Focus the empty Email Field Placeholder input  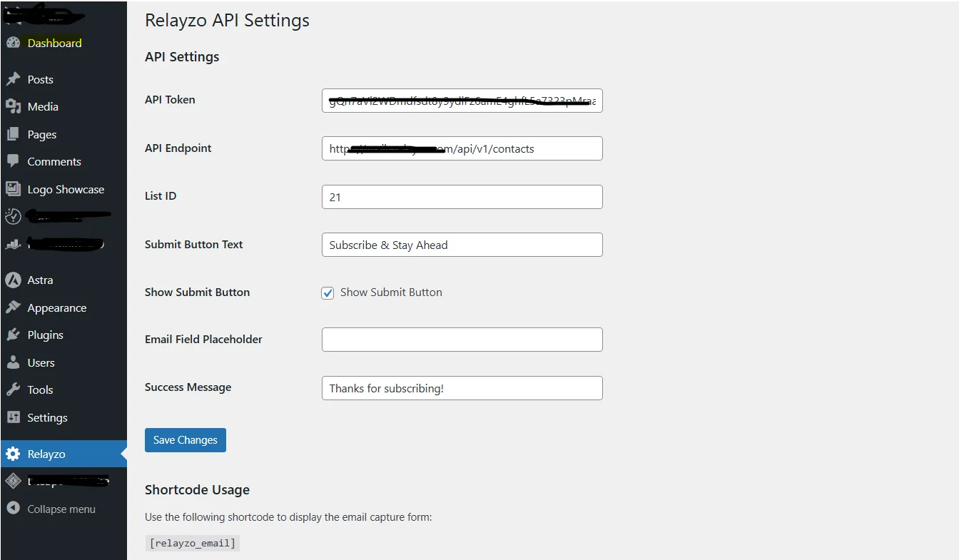[462, 340]
